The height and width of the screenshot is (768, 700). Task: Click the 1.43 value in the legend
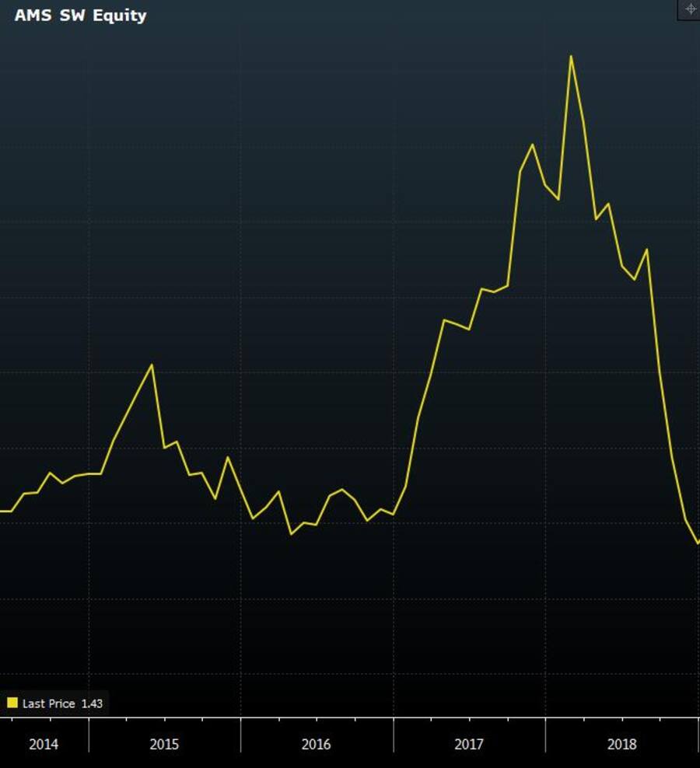pyautogui.click(x=92, y=703)
